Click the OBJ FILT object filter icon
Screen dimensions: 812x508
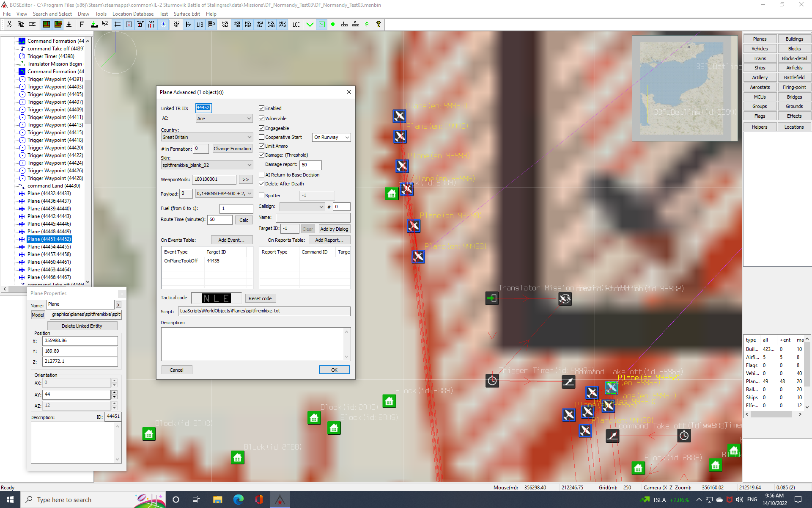click(x=176, y=25)
